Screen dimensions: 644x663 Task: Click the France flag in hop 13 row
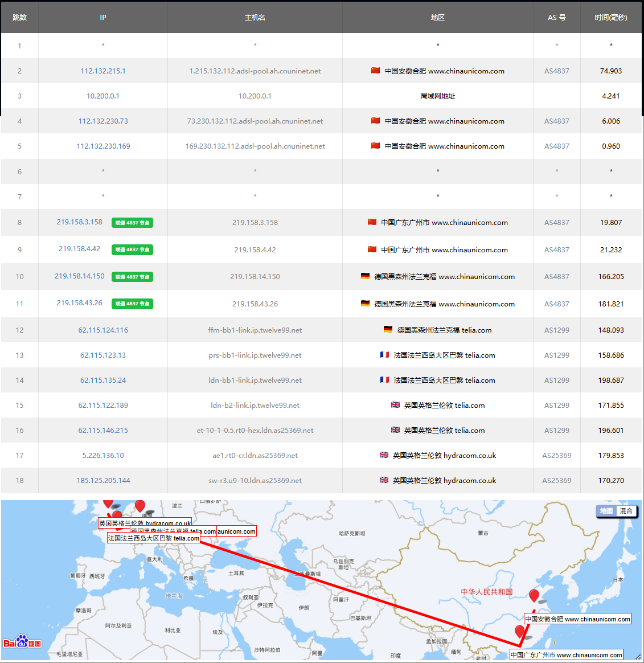coord(385,355)
